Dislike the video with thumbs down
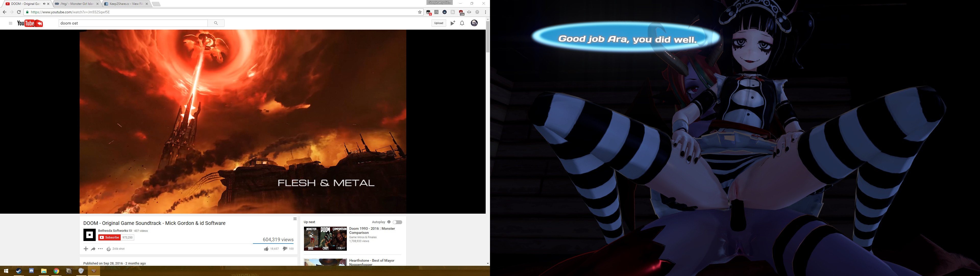Image resolution: width=980 pixels, height=276 pixels. tap(285, 249)
